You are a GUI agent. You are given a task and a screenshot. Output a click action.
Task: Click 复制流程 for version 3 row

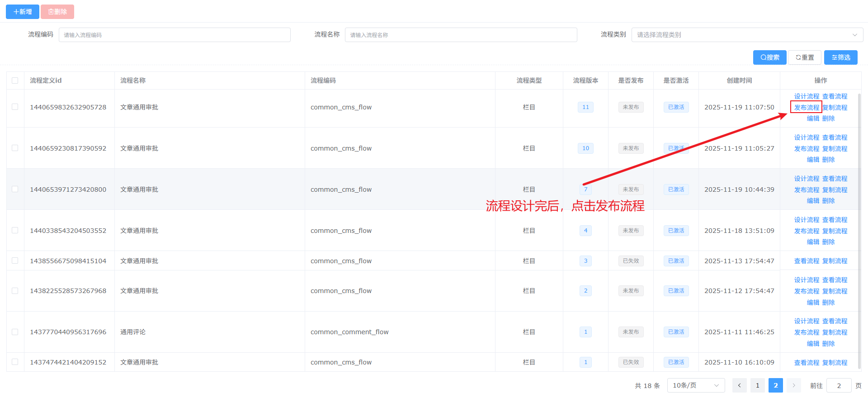(x=835, y=261)
